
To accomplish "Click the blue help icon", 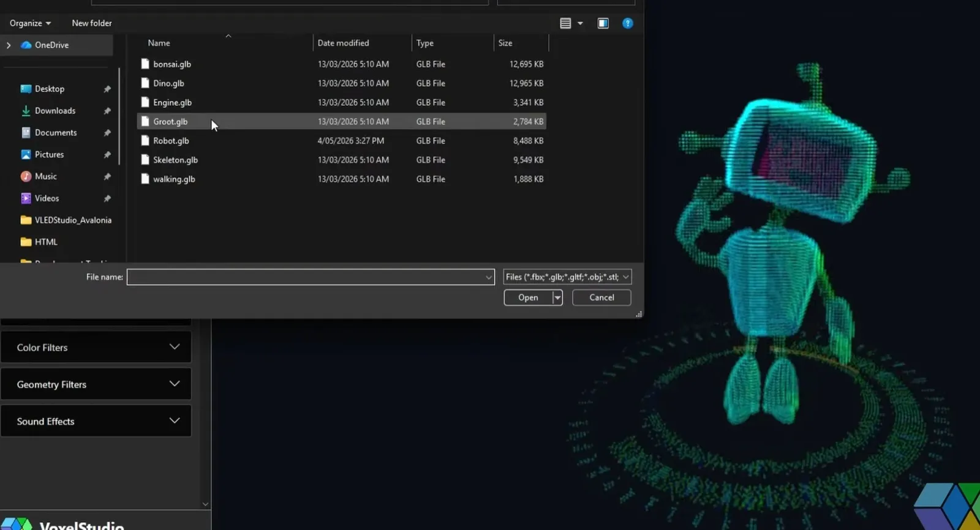I will [628, 23].
